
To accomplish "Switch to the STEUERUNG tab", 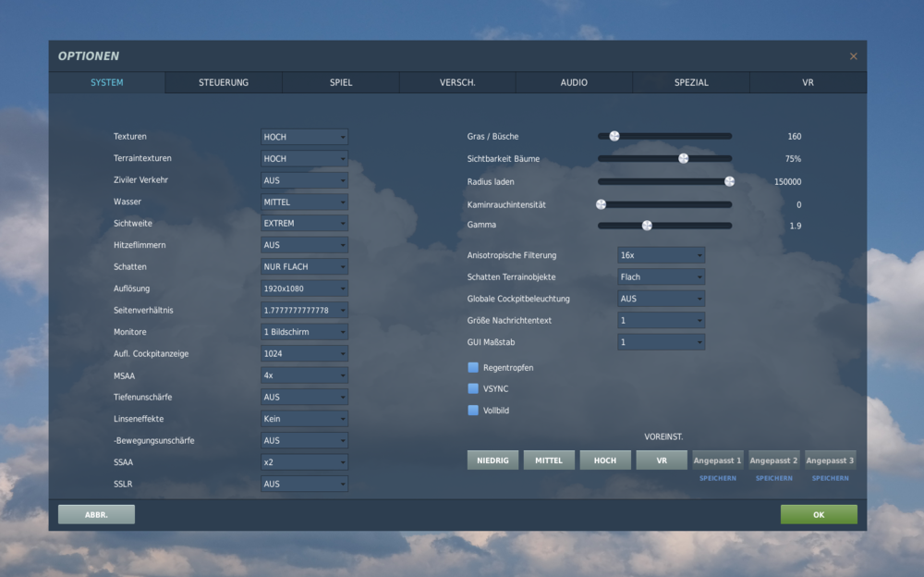I will (x=223, y=82).
